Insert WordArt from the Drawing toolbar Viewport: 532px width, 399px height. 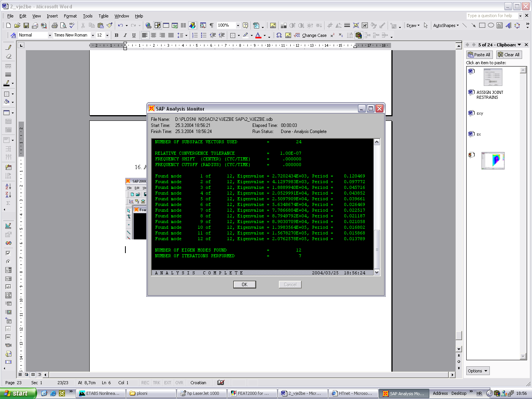508,25
